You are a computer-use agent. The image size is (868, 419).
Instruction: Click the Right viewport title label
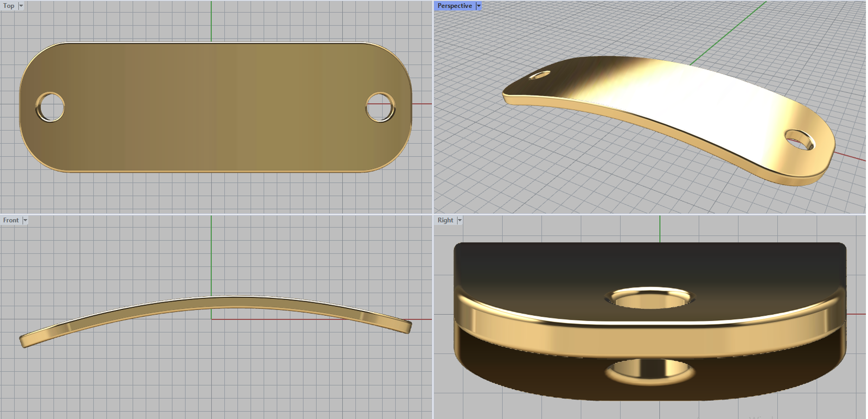445,220
